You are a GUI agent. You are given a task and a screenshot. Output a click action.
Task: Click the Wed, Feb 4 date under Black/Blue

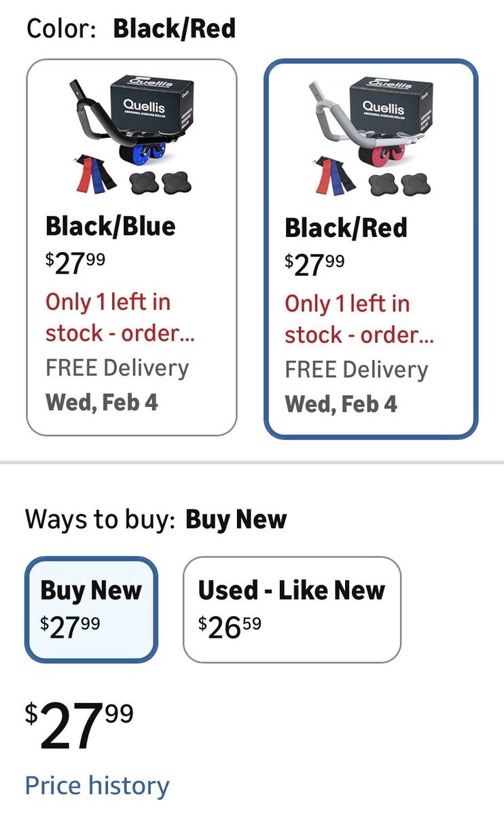[x=101, y=402]
